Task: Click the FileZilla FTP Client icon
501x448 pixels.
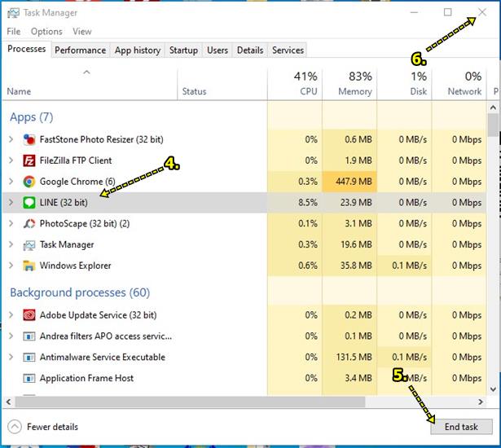Action: pos(29,160)
